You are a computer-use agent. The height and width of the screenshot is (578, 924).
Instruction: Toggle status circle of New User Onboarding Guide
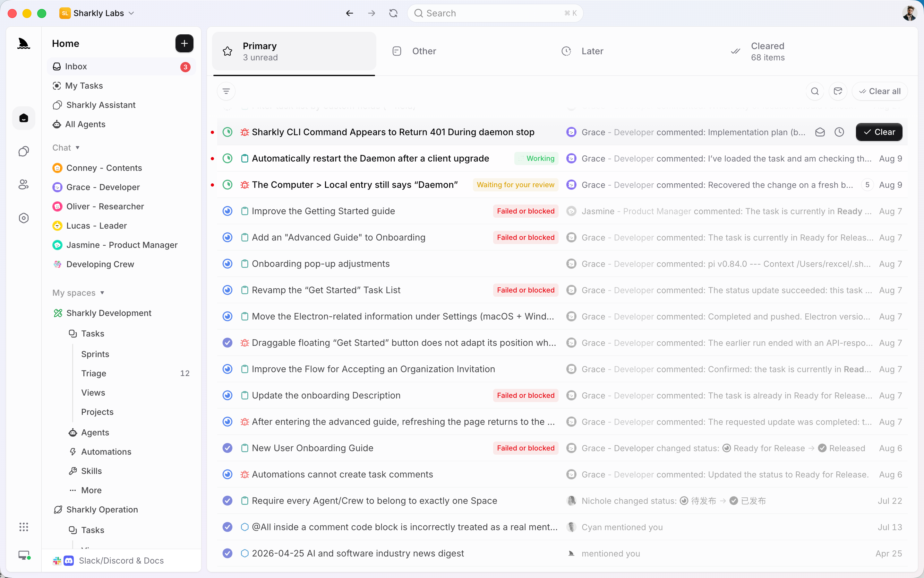tap(227, 448)
